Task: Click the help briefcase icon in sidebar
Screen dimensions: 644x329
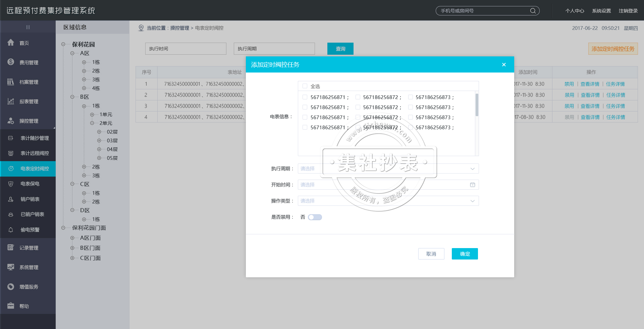Action: click(11, 306)
